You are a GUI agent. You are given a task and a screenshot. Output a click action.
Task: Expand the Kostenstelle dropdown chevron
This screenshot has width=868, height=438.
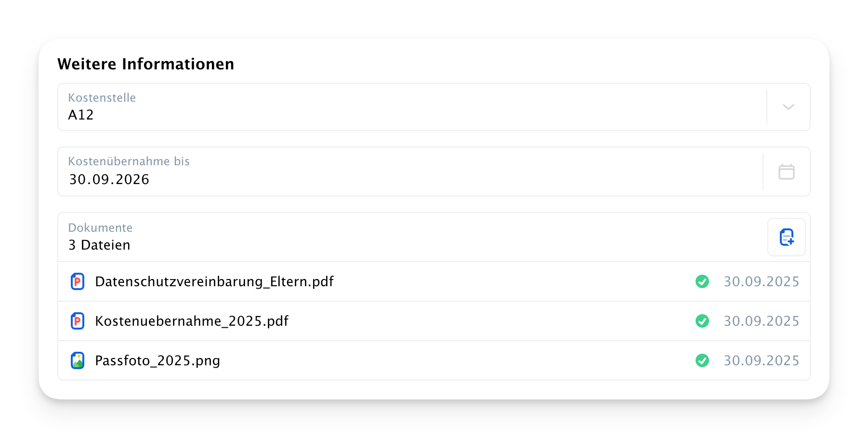tap(789, 107)
